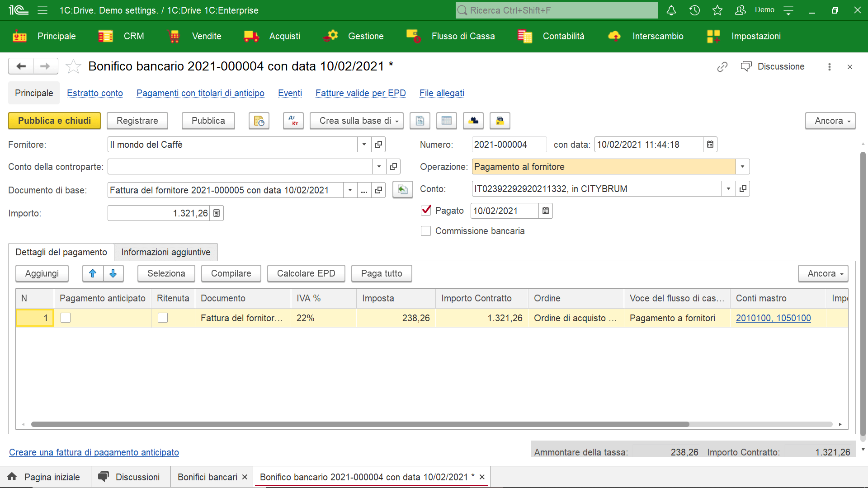Fill from base document icon
Screen dimensions: 868x488
(x=403, y=190)
